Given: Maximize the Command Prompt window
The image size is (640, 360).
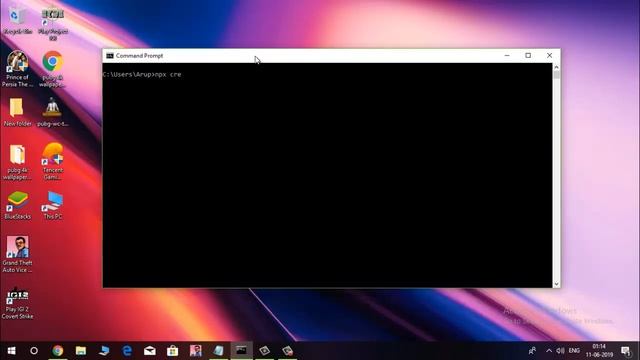Looking at the screenshot, I should pyautogui.click(x=528, y=56).
